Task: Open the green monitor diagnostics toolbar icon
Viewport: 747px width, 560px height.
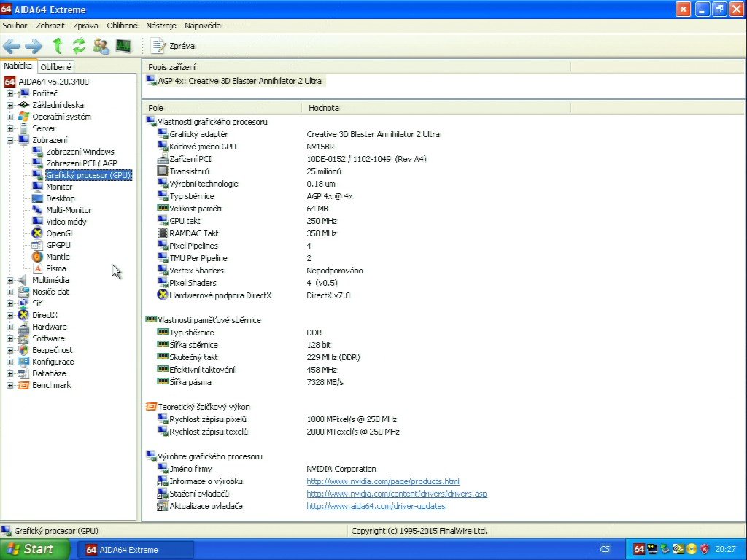Action: click(x=123, y=46)
